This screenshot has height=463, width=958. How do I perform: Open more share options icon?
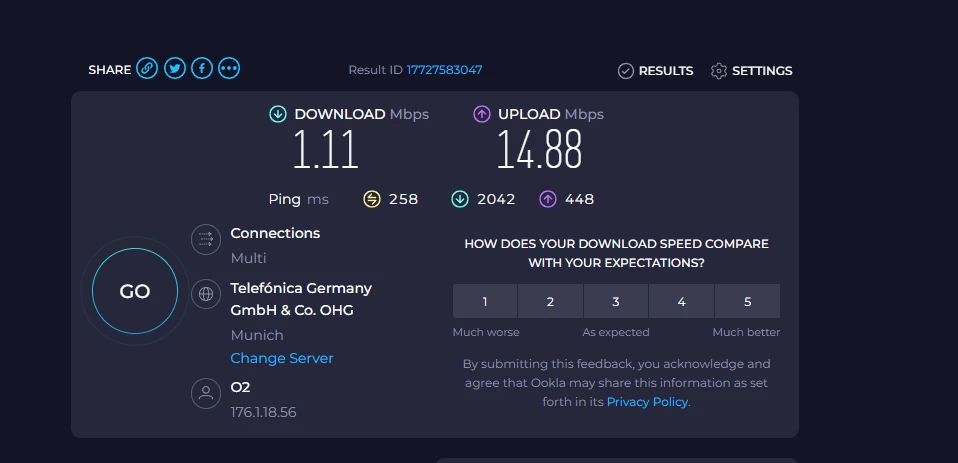229,69
